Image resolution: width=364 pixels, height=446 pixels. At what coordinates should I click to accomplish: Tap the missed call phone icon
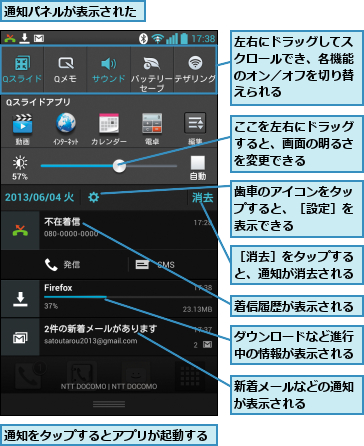click(x=20, y=230)
